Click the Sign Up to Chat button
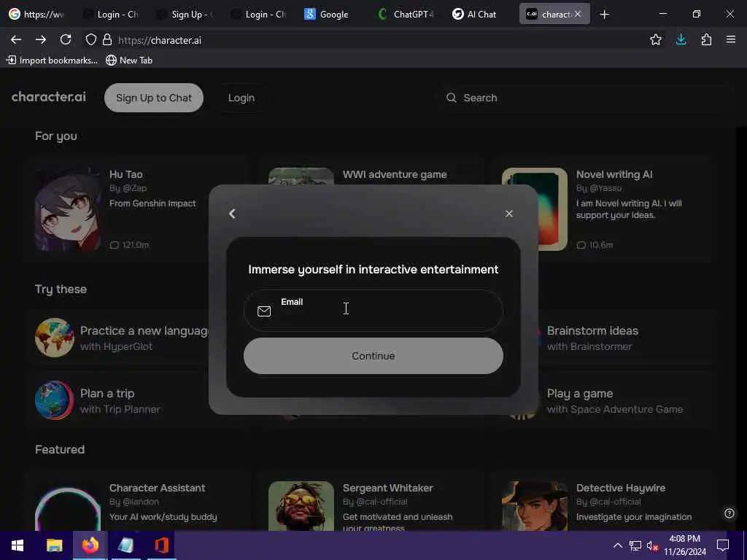The height and width of the screenshot is (560, 747). click(154, 98)
